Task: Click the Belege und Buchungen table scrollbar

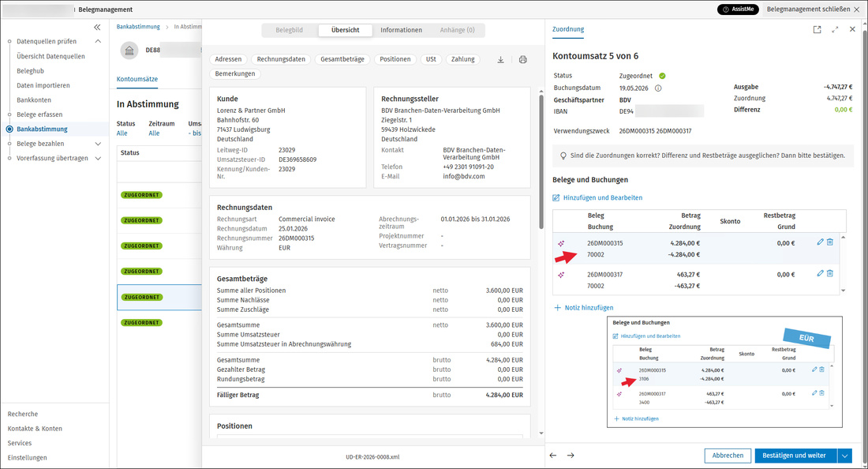Action: coord(843,265)
